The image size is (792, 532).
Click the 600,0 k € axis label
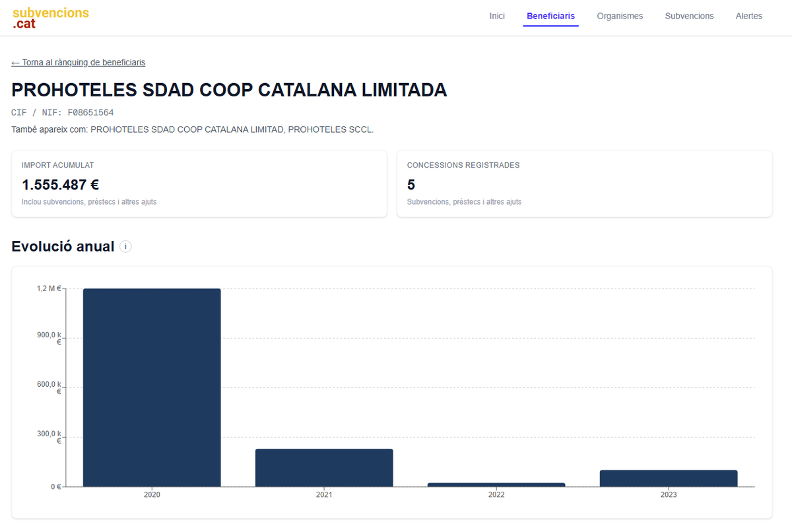[x=49, y=387]
